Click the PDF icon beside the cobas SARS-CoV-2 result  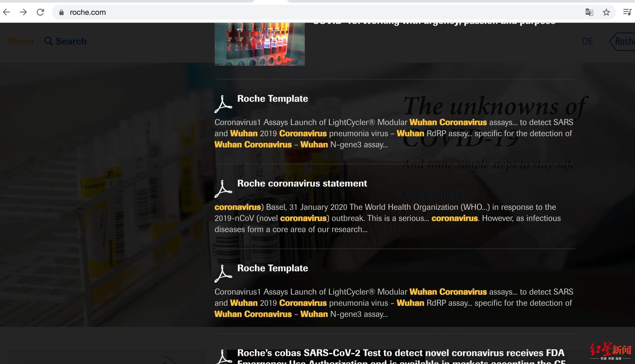click(223, 357)
